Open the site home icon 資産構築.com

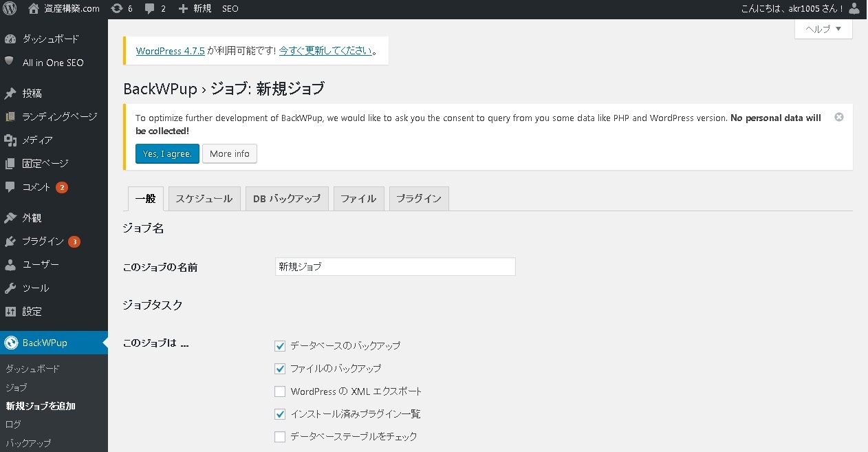click(x=34, y=9)
